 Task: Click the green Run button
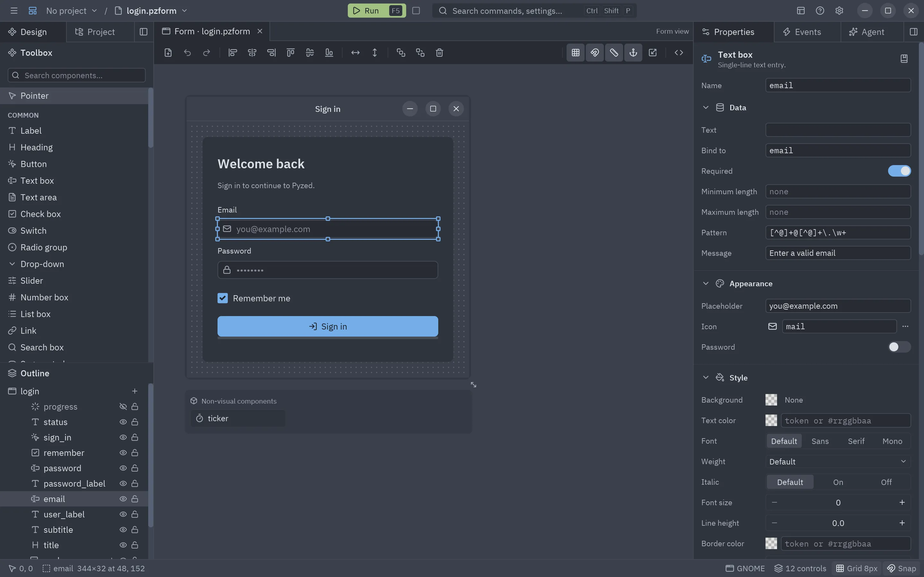click(x=376, y=11)
